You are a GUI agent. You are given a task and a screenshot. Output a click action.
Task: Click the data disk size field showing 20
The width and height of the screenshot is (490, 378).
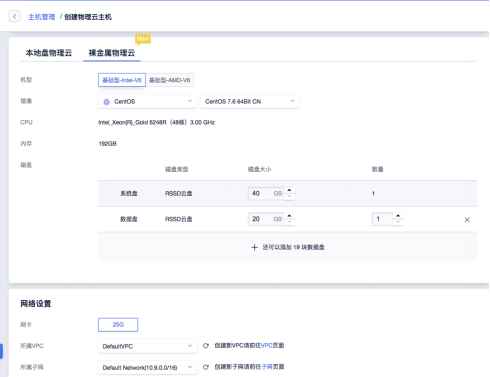tap(266, 219)
